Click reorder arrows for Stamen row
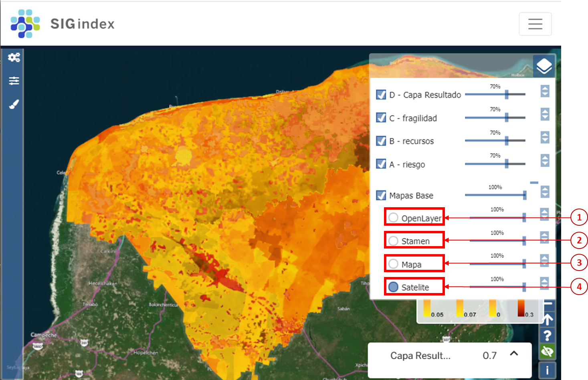 coord(544,237)
